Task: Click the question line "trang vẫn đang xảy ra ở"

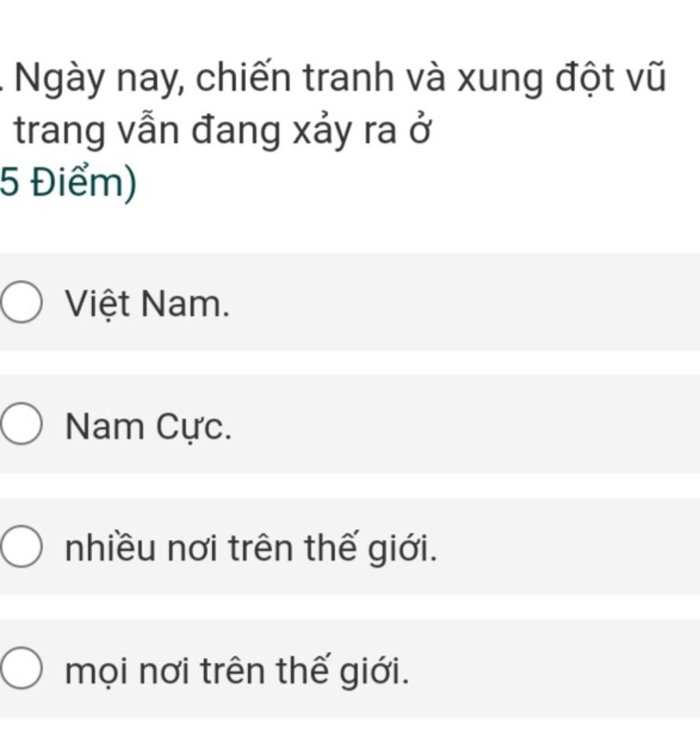Action: (222, 131)
